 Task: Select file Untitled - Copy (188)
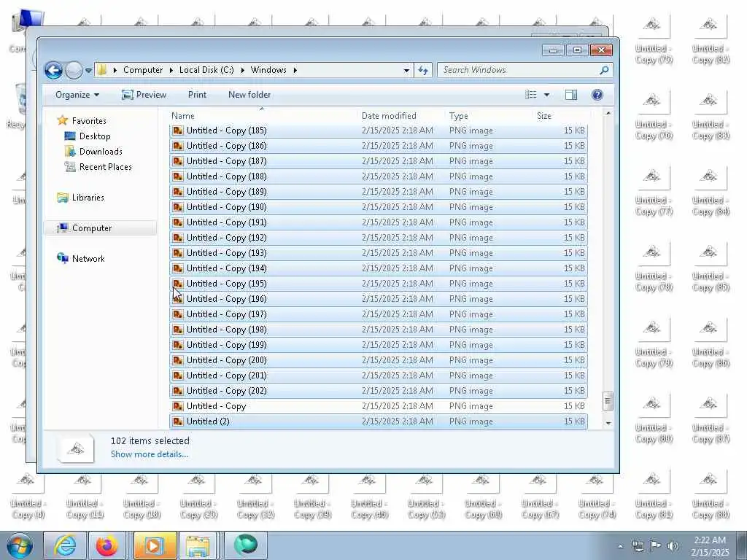pyautogui.click(x=379, y=176)
